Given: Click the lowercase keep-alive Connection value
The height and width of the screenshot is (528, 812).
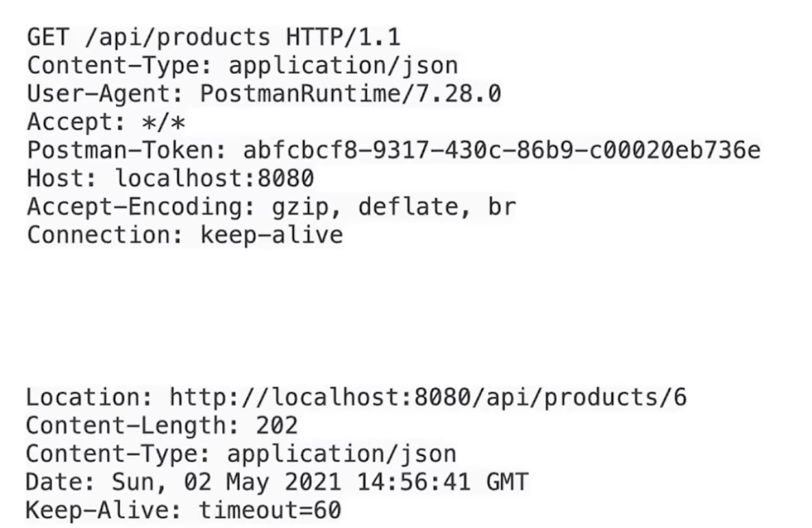Looking at the screenshot, I should coord(272,235).
